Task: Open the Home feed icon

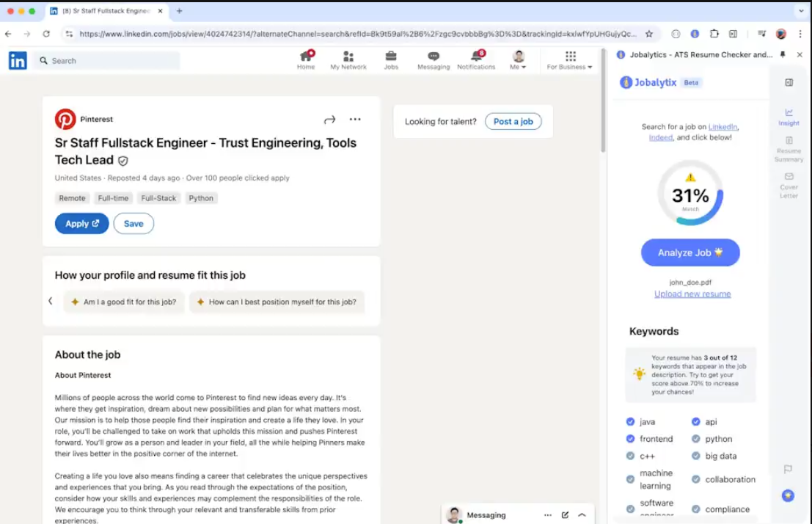Action: coord(306,60)
